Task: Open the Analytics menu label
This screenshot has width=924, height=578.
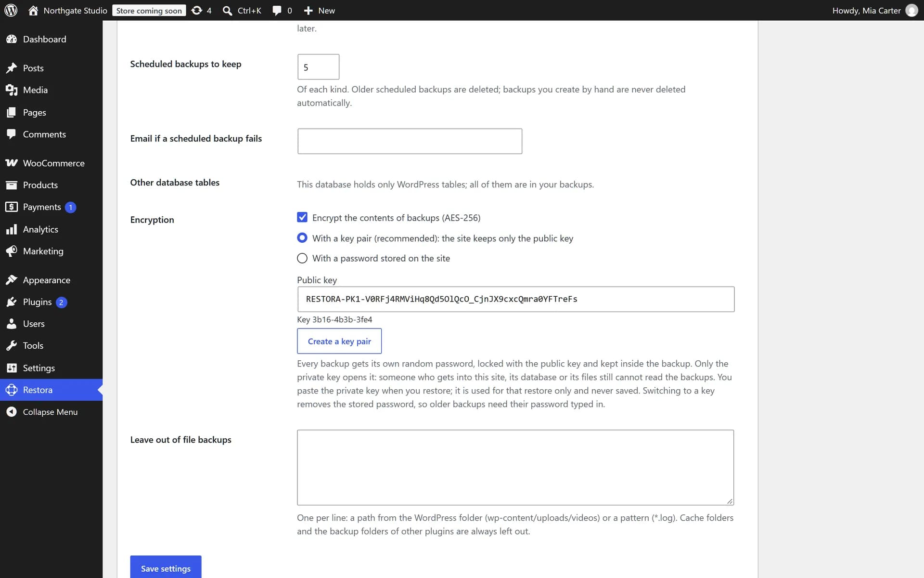Action: click(x=40, y=229)
